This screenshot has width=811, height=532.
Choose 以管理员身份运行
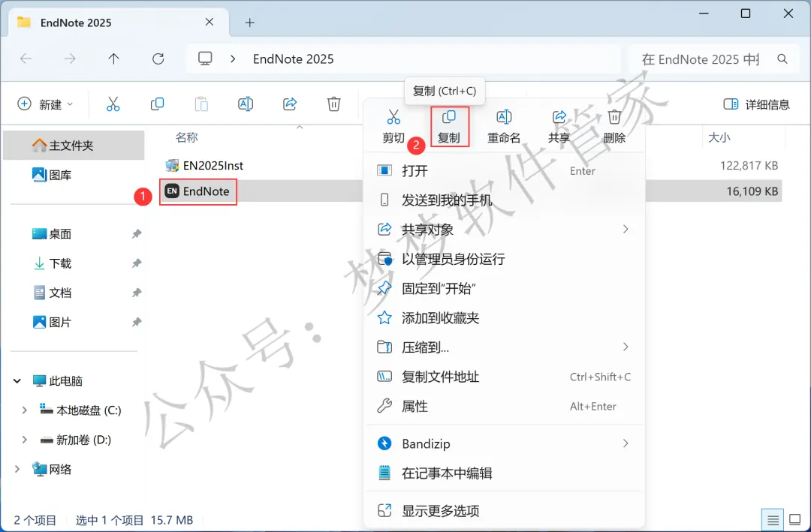pos(505,259)
